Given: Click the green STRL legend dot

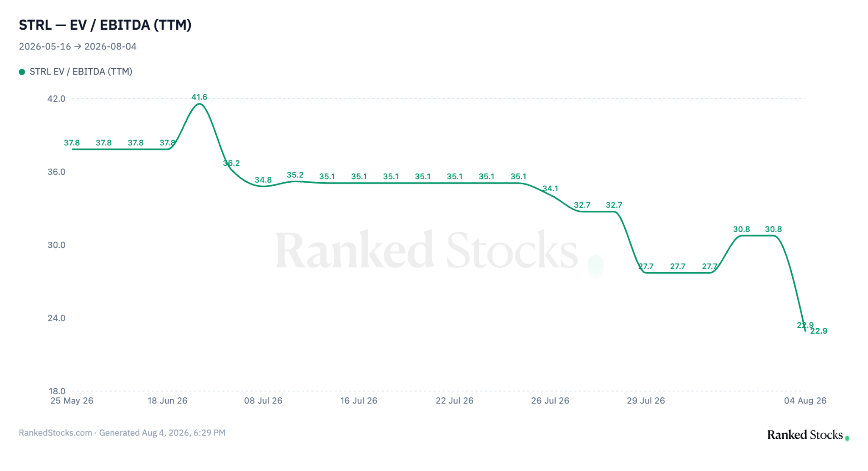Looking at the screenshot, I should click(22, 72).
